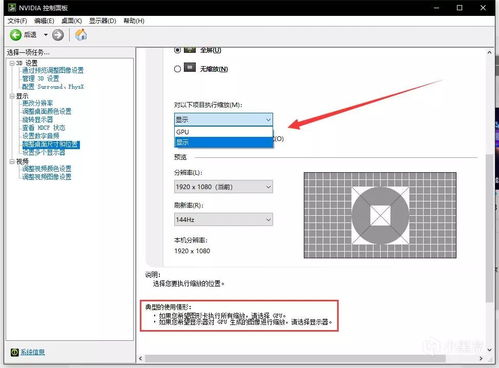
Task: Choose GPU in scaling dropdown list
Action: click(223, 132)
